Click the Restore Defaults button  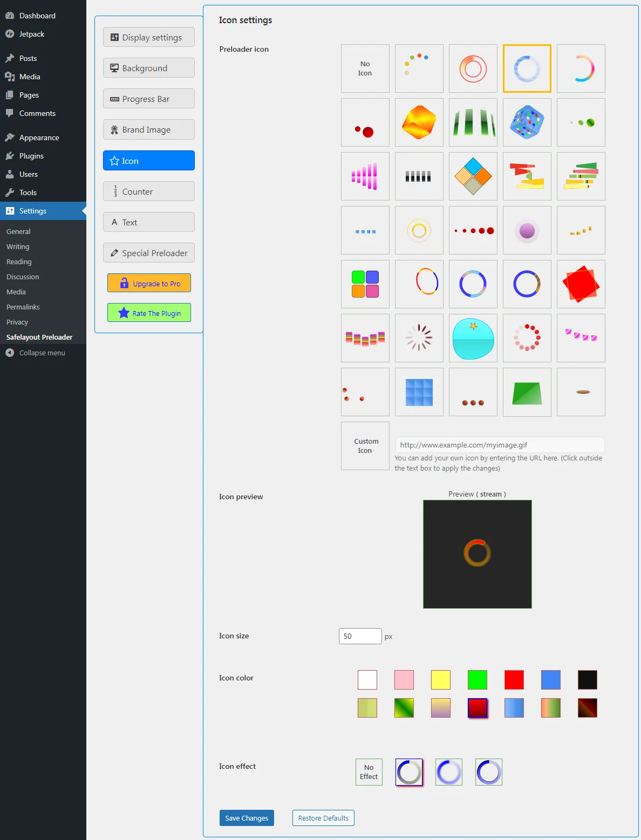(323, 818)
